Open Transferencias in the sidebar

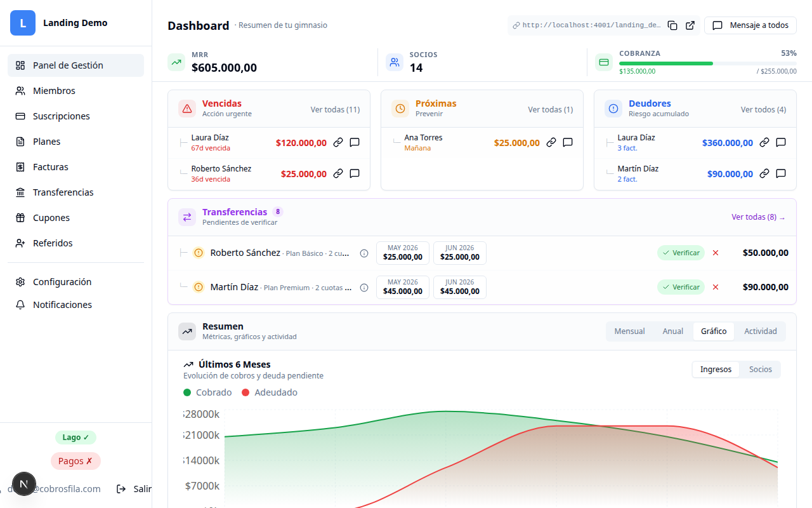point(75,192)
